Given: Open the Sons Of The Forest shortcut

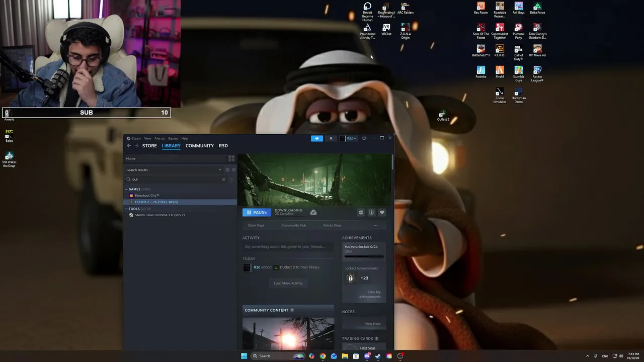Looking at the screenshot, I should tap(481, 31).
